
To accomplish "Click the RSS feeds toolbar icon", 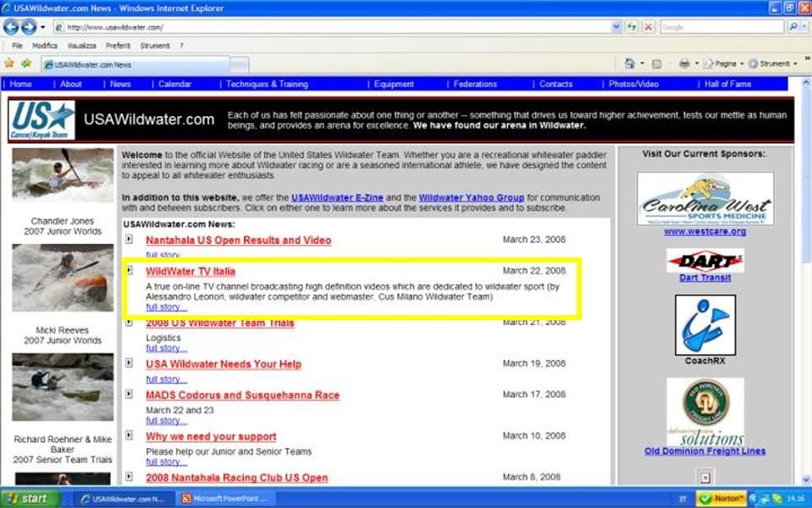I will pos(656,63).
